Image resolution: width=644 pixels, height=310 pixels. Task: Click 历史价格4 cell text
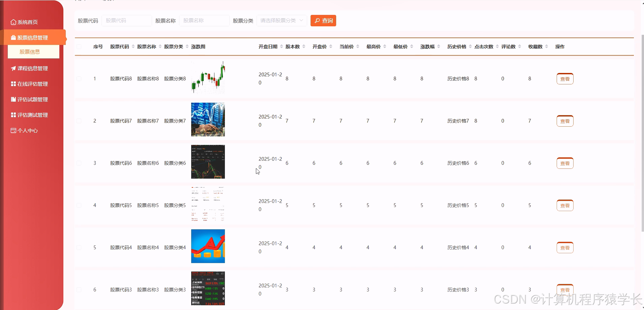coord(458,248)
